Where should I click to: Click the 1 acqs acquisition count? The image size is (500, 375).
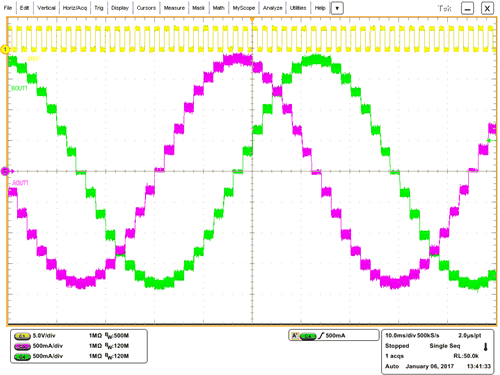[394, 356]
